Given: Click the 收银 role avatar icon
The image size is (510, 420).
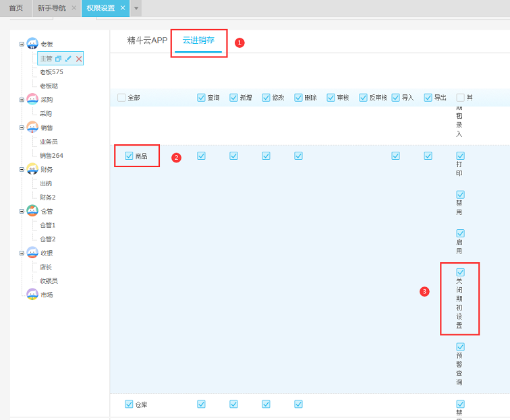Looking at the screenshot, I should coord(32,253).
